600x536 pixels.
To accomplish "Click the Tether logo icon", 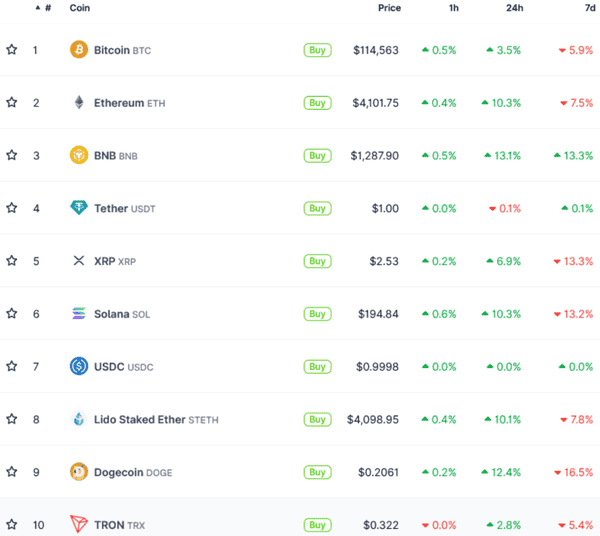I will pyautogui.click(x=79, y=208).
